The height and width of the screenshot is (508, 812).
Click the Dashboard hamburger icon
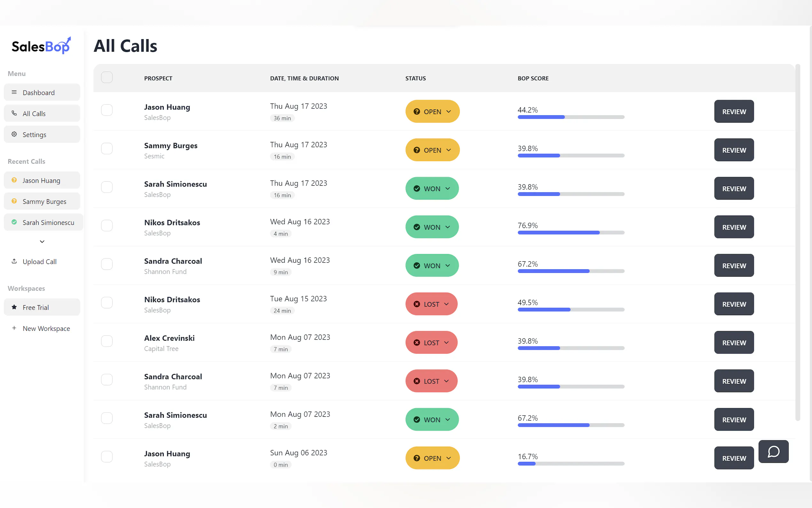[x=14, y=92]
